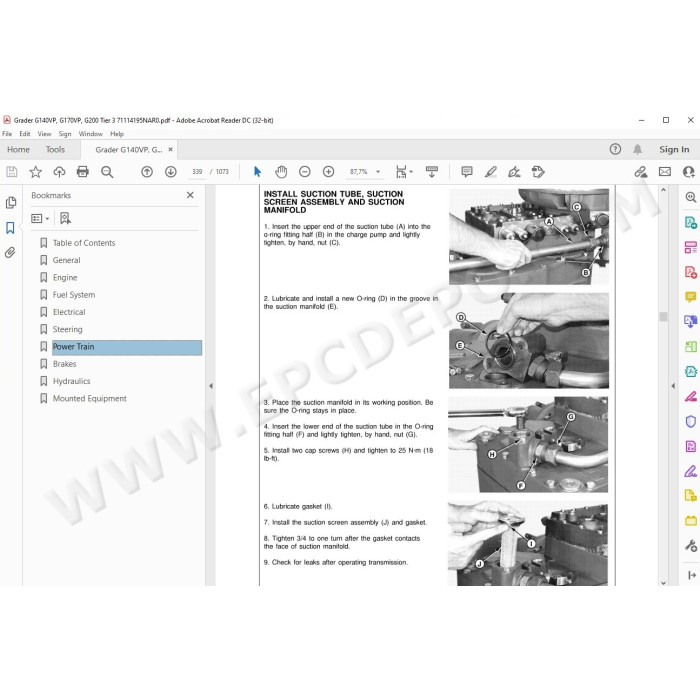Add document to starred bookmarks
The image size is (700, 700).
click(x=35, y=172)
